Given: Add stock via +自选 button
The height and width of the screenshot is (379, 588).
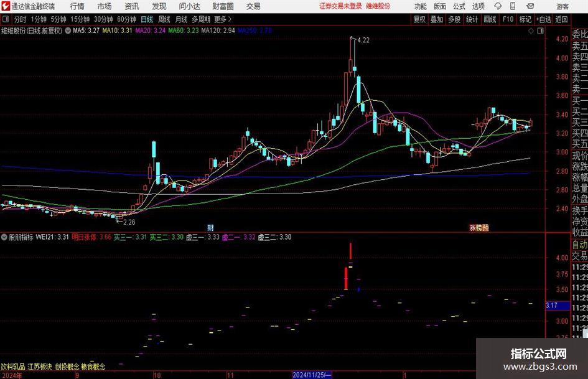Looking at the screenshot, I should coord(543,19).
